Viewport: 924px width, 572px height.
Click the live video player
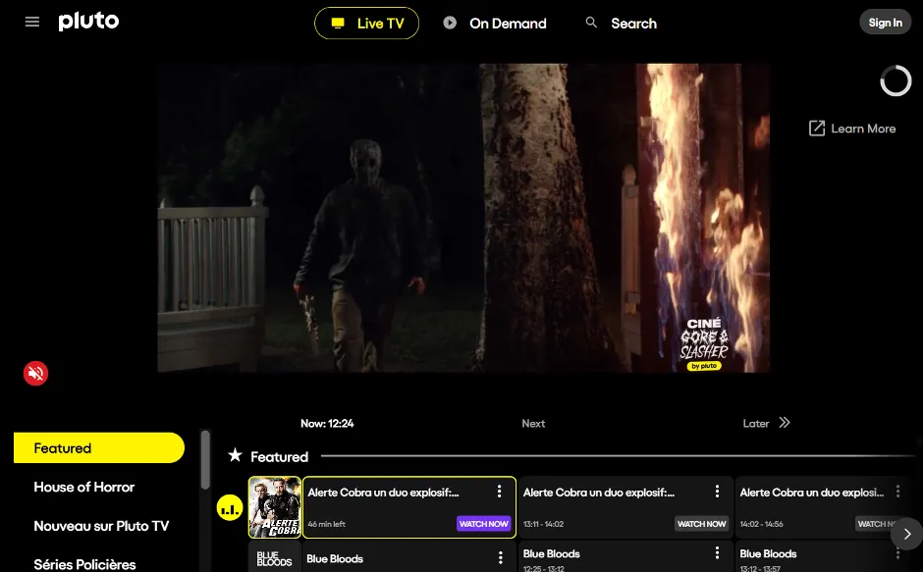[x=463, y=218]
